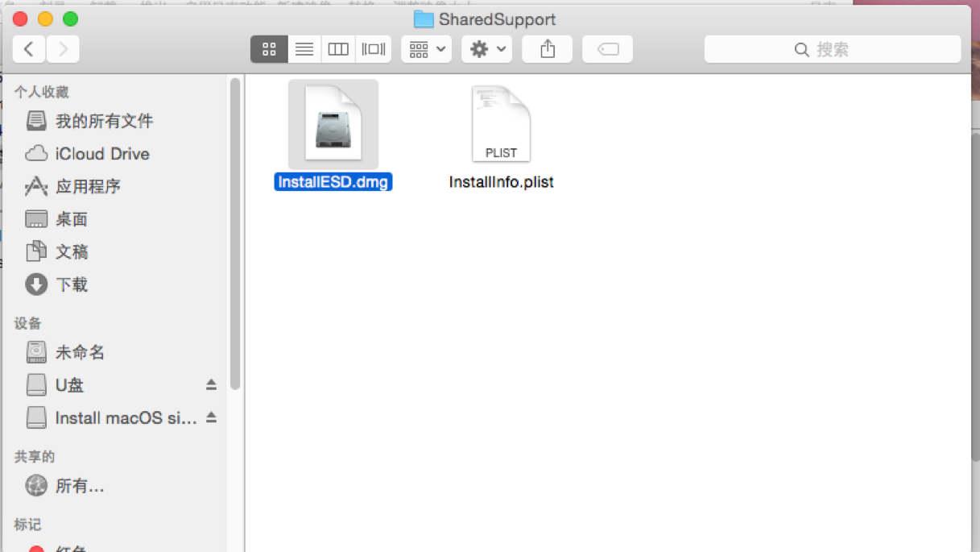Click the 个人收藏 sidebar section header
The height and width of the screenshot is (552, 980).
pos(42,93)
